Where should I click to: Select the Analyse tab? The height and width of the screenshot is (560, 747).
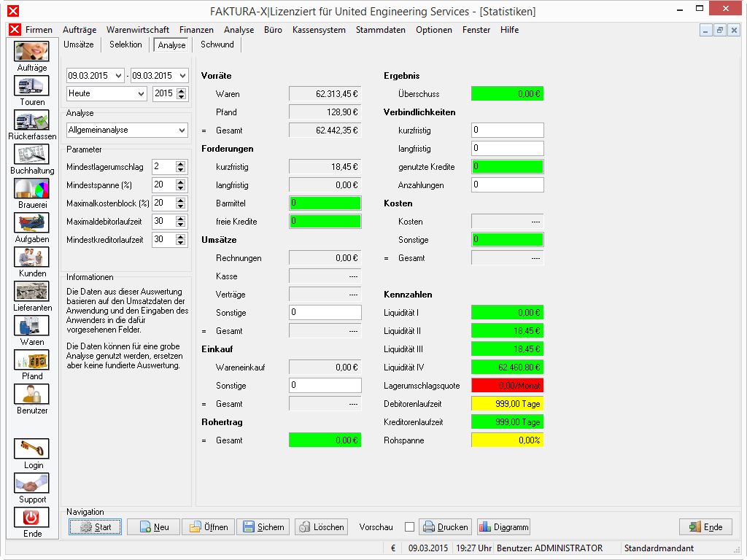(x=171, y=45)
